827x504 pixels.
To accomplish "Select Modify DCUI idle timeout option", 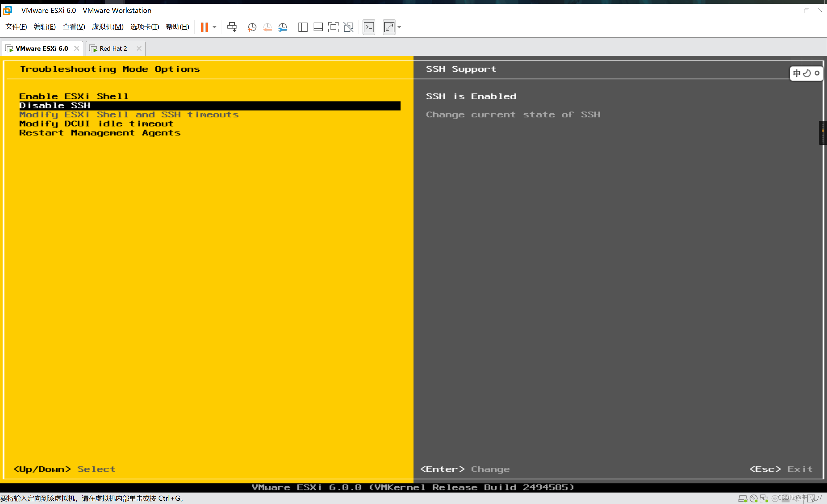I will point(96,123).
